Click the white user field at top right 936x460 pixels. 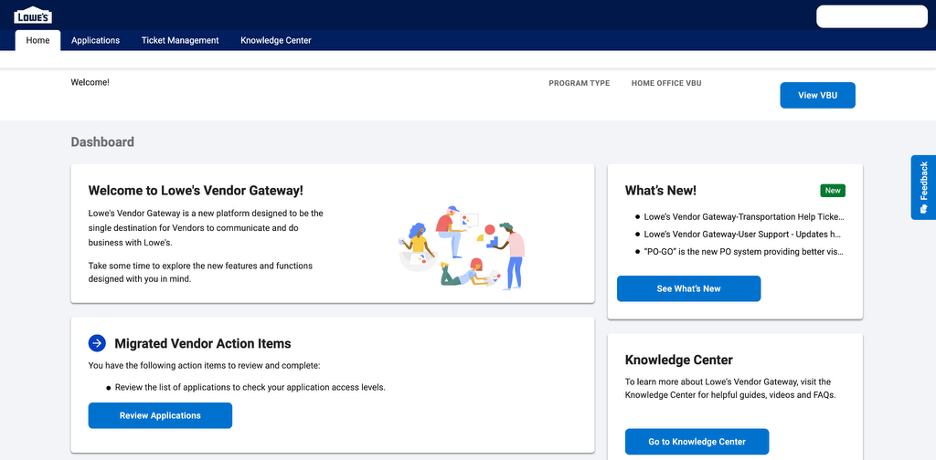[x=872, y=17]
